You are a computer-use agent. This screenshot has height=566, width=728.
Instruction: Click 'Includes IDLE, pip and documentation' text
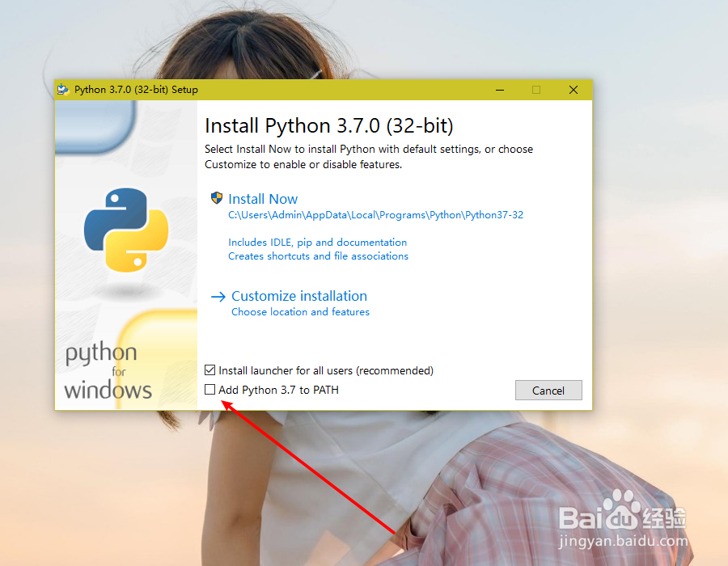(318, 243)
